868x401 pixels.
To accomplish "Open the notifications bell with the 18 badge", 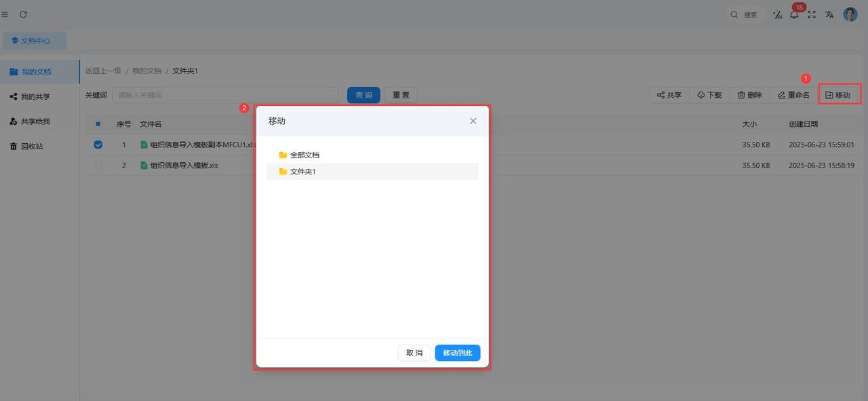I will [794, 14].
